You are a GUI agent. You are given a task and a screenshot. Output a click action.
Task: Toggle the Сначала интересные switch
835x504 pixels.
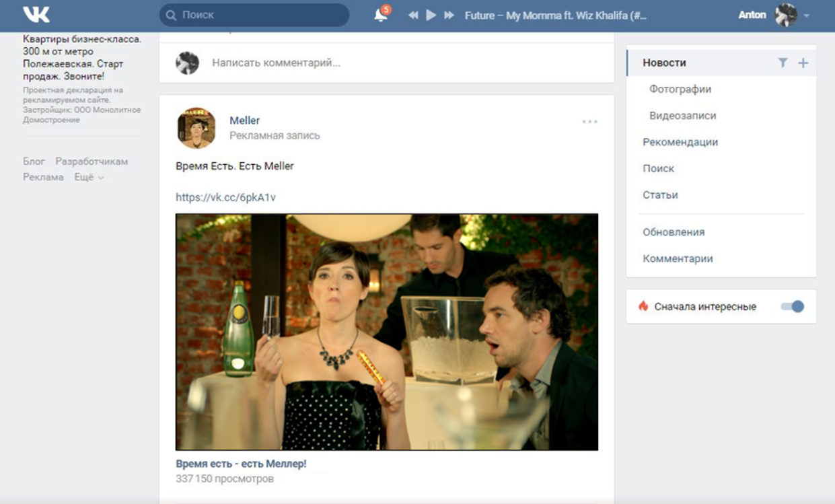pos(792,307)
